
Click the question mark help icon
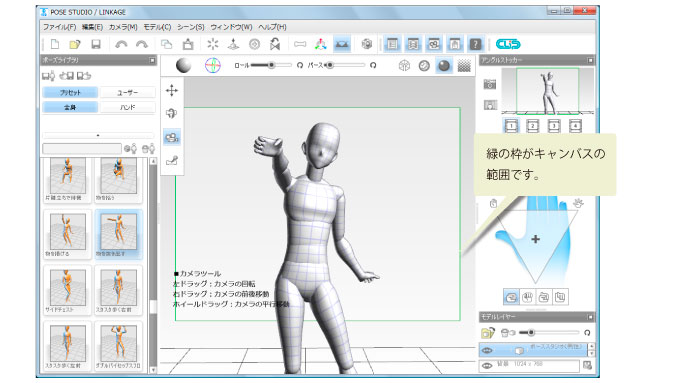tap(475, 44)
